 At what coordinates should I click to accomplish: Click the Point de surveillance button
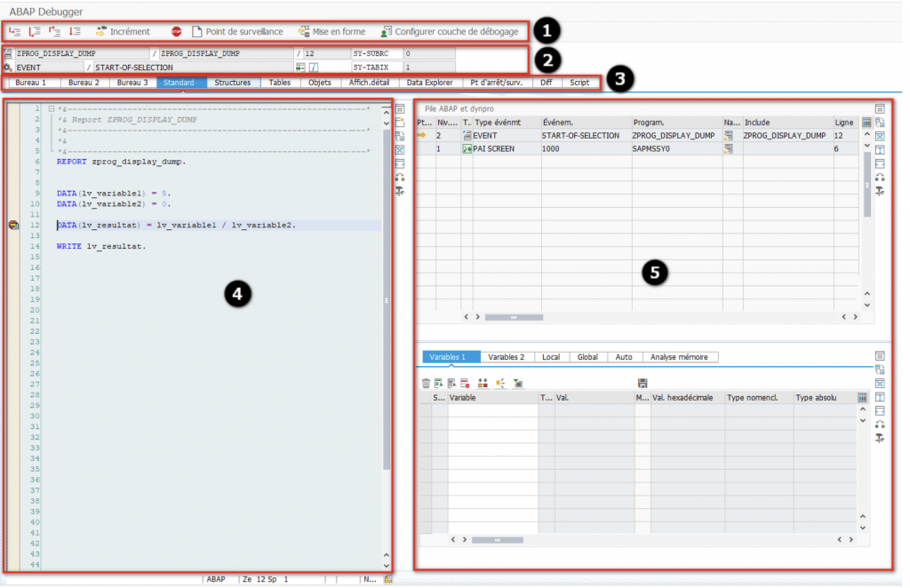tap(237, 32)
